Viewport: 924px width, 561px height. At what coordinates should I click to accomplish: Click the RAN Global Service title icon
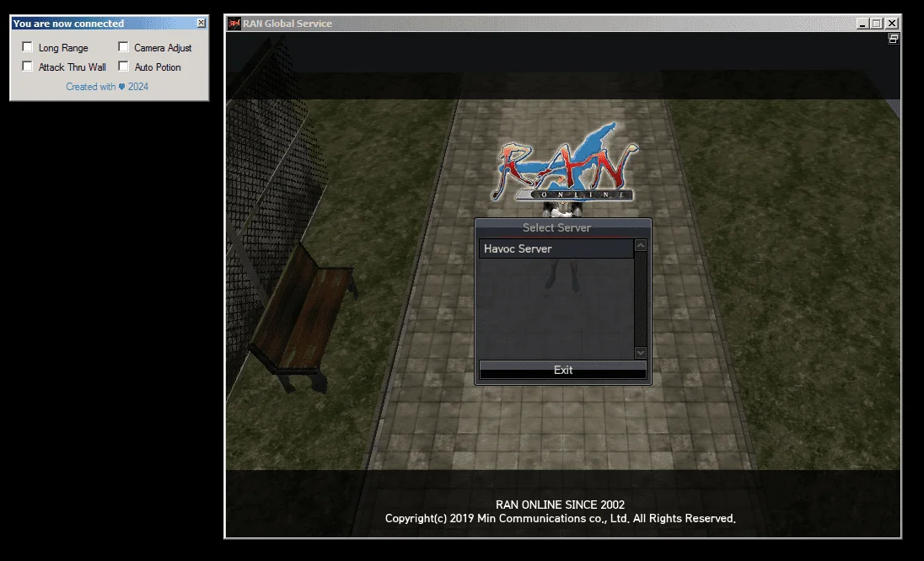pyautogui.click(x=234, y=24)
